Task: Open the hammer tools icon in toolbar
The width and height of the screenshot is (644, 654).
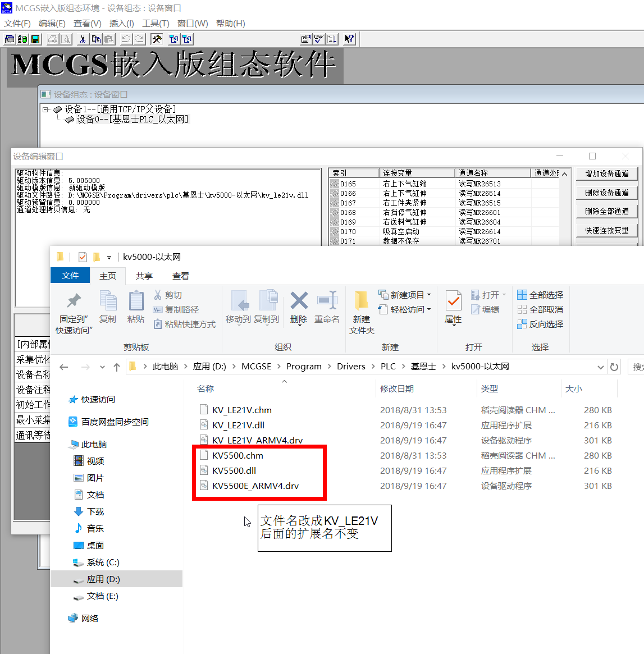Action: pos(157,39)
